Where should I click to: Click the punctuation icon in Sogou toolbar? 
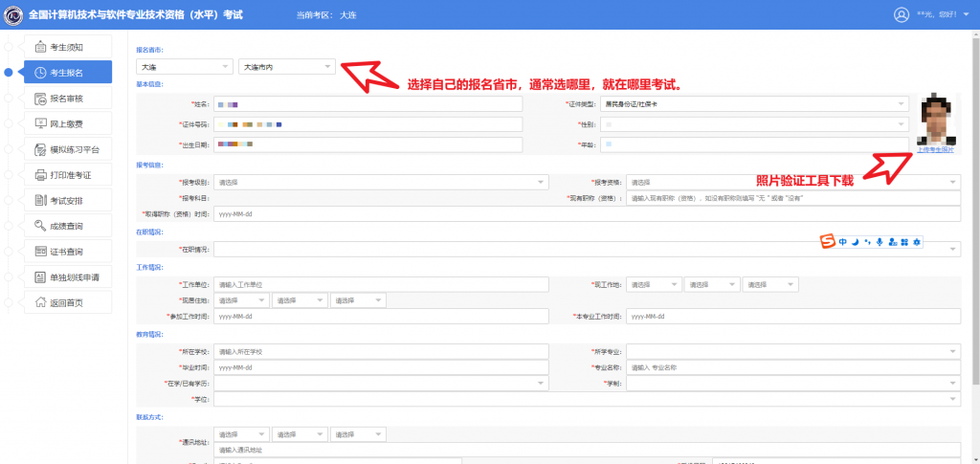click(x=867, y=242)
